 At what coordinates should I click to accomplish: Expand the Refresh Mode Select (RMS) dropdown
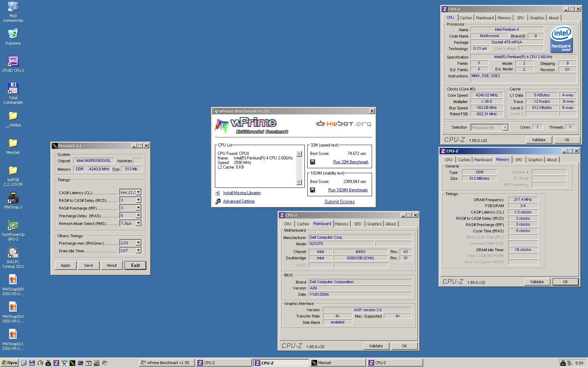coord(138,223)
